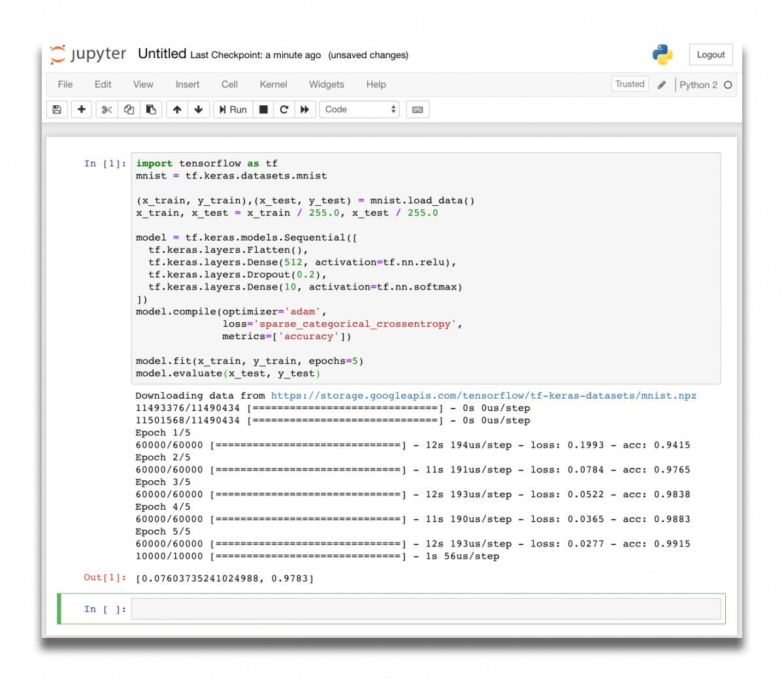784x679 pixels.
Task: Move the selected cell down
Action: [x=199, y=109]
